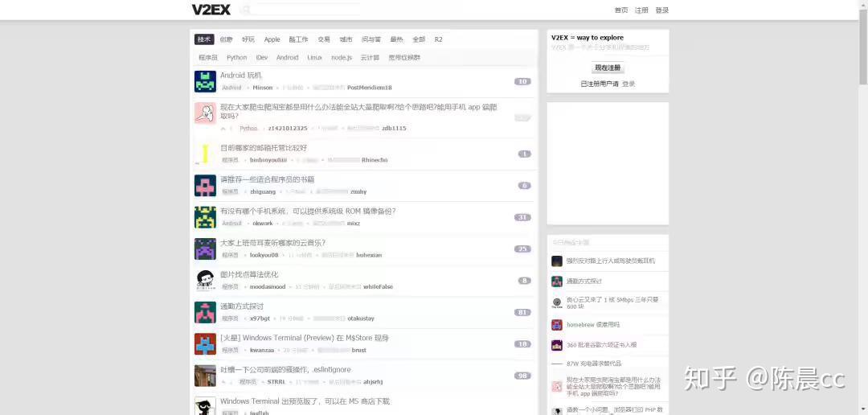Viewport: 868px width, 415px height.
Task: Click the avatar beside the Android 玩机 topic
Action: (206, 81)
